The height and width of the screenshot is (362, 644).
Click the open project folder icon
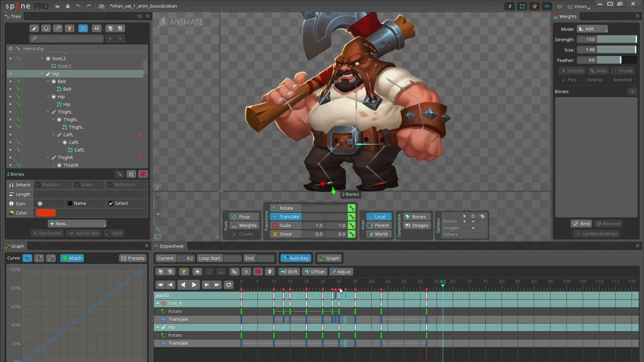[57, 6]
